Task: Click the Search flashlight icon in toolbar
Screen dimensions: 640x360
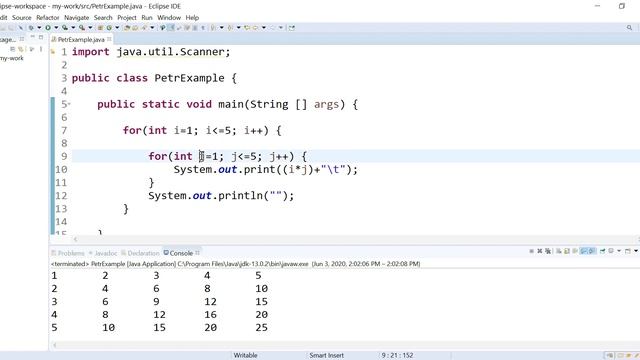Action: (144, 28)
